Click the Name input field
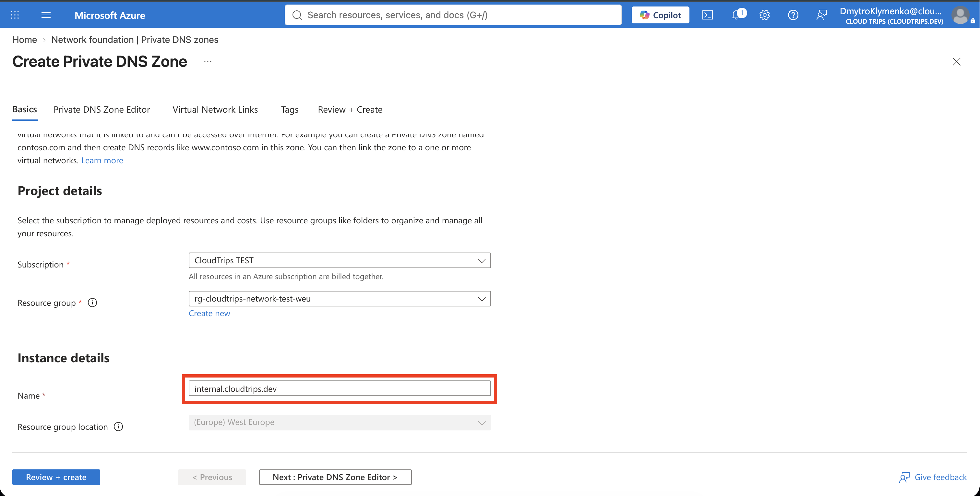 click(x=339, y=389)
